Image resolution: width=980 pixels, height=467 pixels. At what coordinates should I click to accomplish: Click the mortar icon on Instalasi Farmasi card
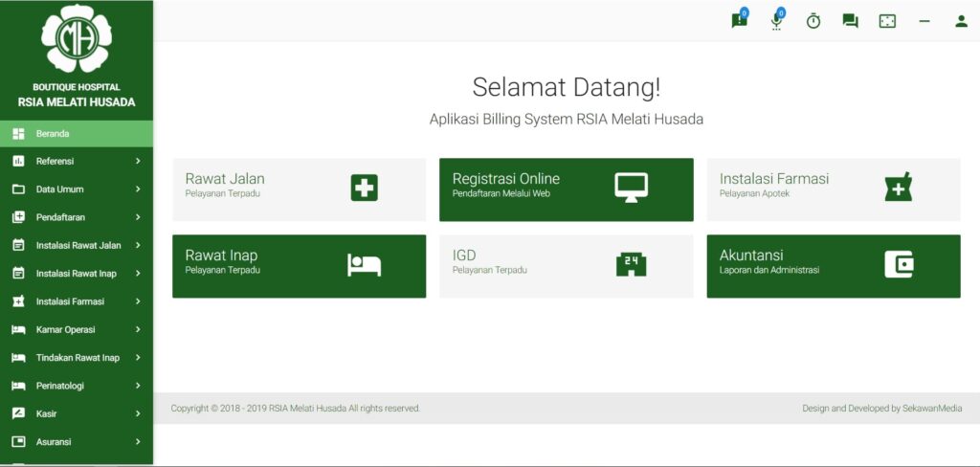point(899,187)
